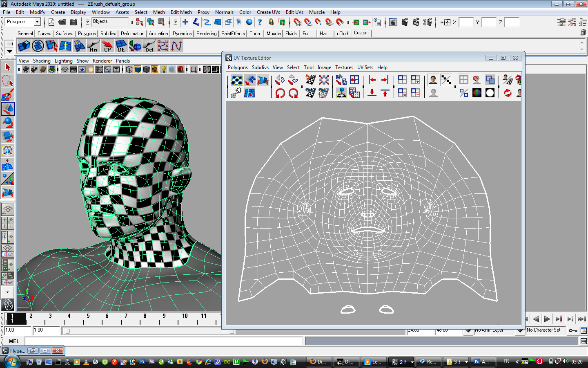Click the volume icon in system tray

tap(566, 361)
